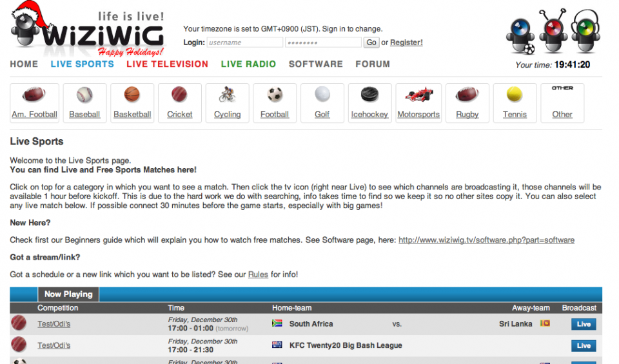619x364 pixels.
Task: Open Test/Odi's link in Big Bash row
Action: pyautogui.click(x=54, y=345)
